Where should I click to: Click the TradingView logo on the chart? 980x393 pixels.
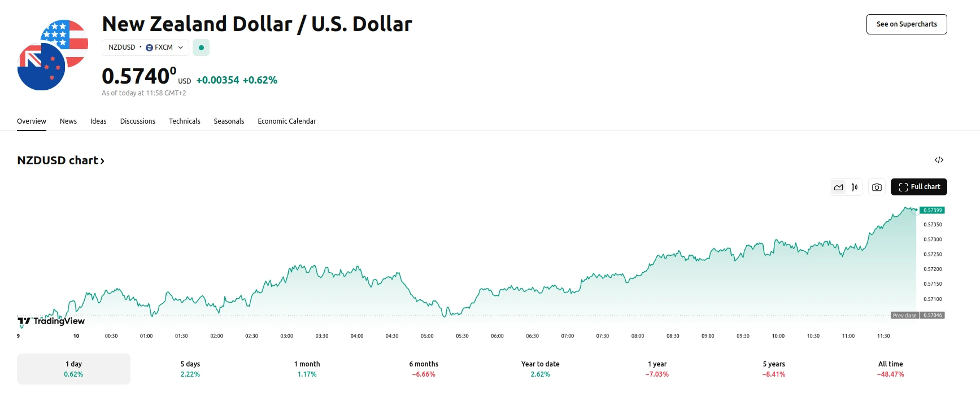(x=50, y=320)
